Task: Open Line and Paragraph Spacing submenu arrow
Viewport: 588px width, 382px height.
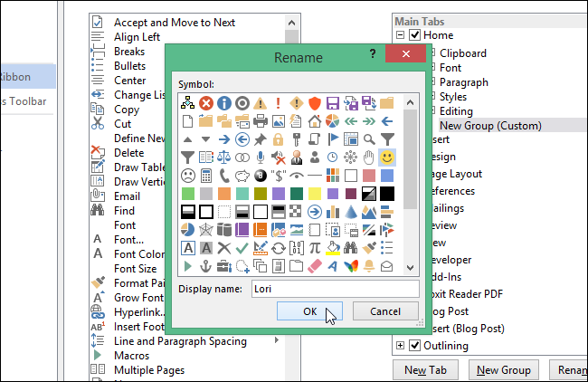Action: (277, 340)
